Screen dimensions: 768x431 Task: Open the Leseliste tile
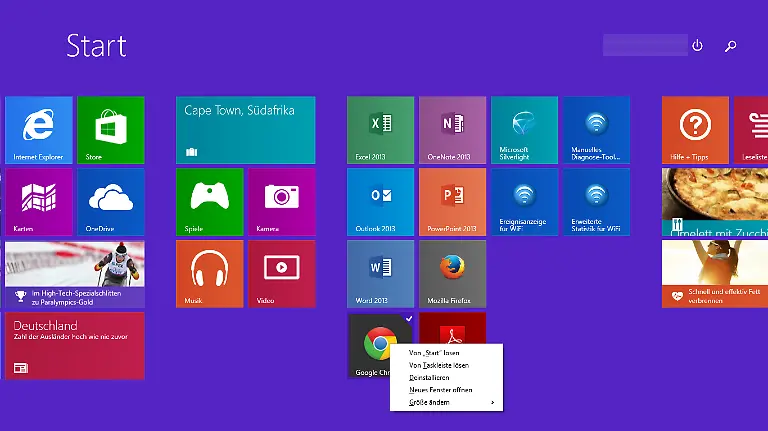pyautogui.click(x=751, y=130)
